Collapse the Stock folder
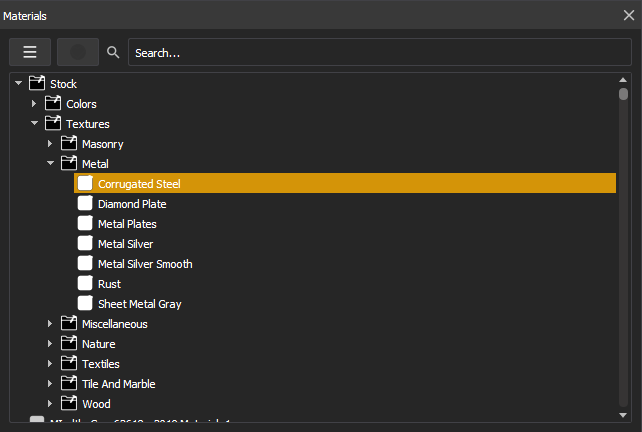Screen dimensions: 642x432 (18, 84)
